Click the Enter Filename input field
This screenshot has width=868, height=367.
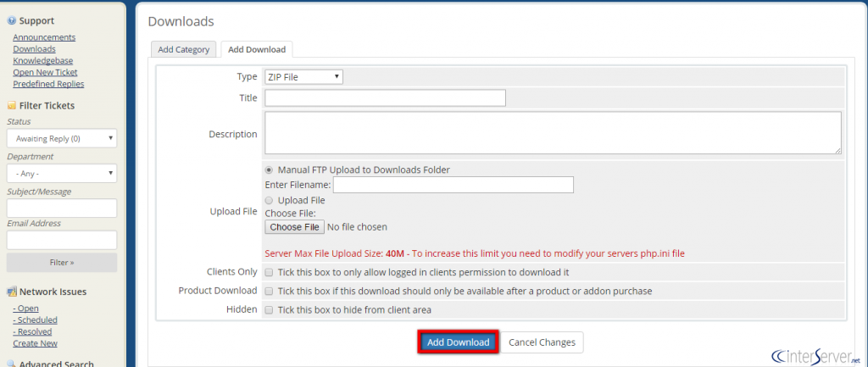[453, 185]
